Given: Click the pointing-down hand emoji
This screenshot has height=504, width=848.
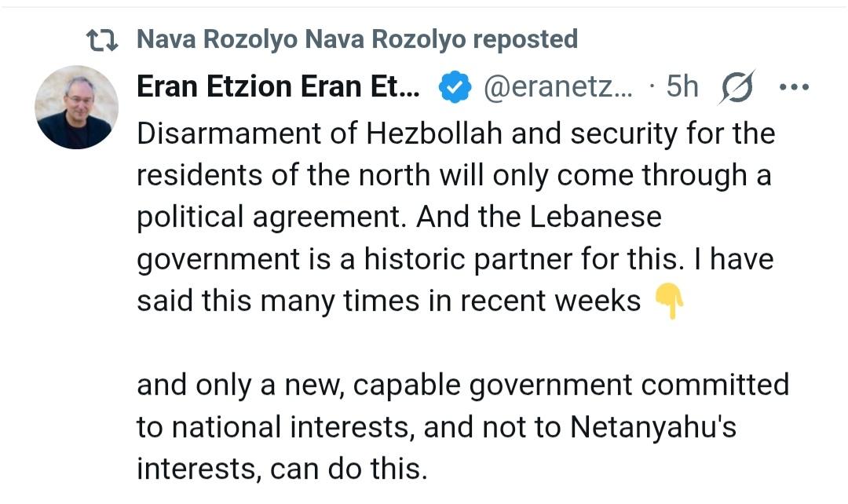Looking at the screenshot, I should point(668,301).
